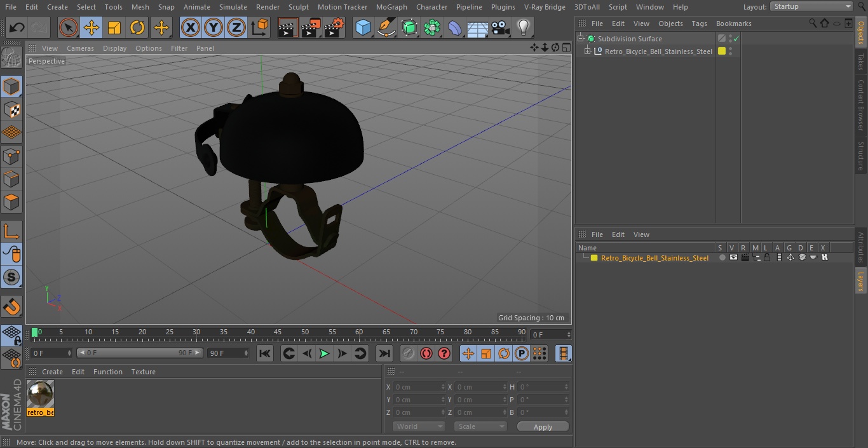Open material manager Texture menu
This screenshot has height=448, width=868.
(x=143, y=372)
